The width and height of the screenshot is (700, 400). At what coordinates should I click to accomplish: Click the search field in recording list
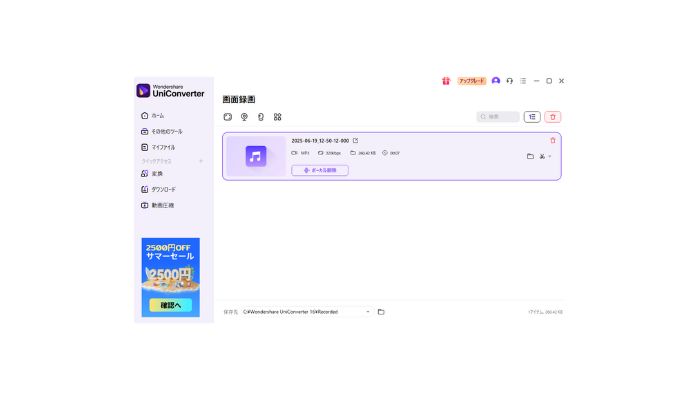click(498, 117)
